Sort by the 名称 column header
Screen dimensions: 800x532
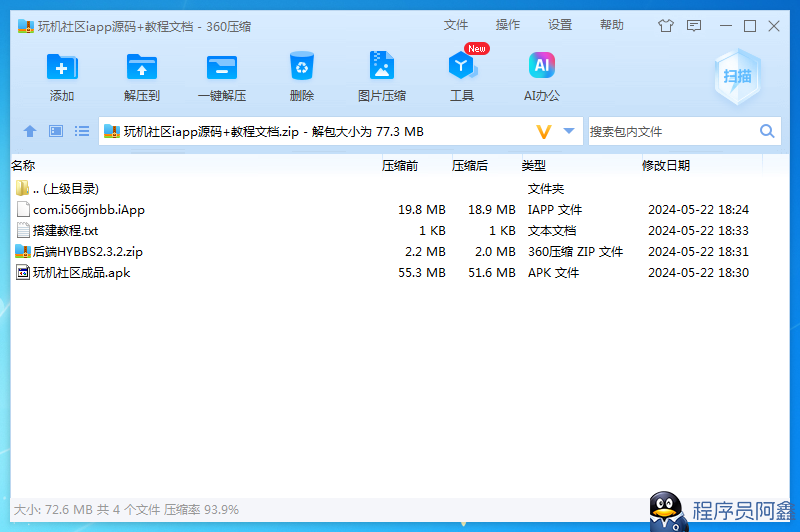click(23, 165)
